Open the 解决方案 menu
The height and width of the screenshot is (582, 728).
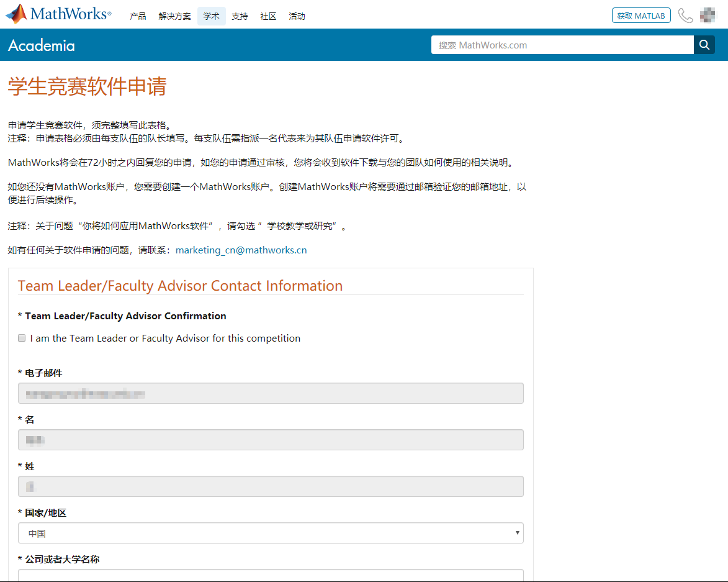[174, 16]
